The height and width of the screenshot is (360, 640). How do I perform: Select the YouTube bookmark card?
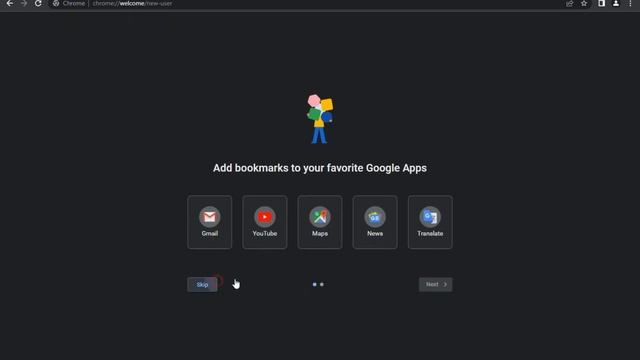(x=264, y=222)
